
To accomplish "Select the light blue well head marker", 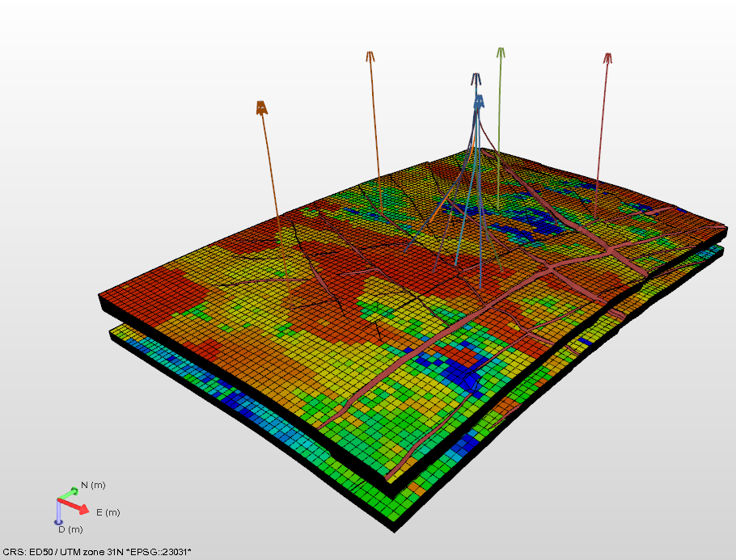I will coord(480,102).
